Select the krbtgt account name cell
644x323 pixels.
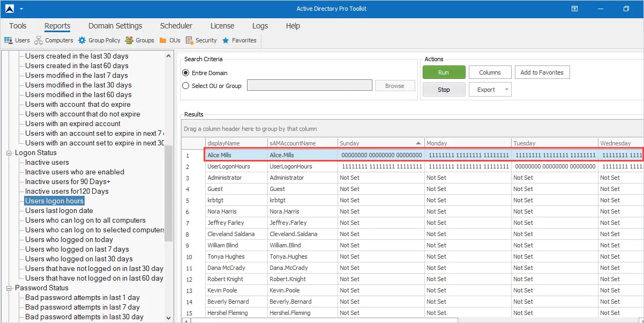click(303, 200)
